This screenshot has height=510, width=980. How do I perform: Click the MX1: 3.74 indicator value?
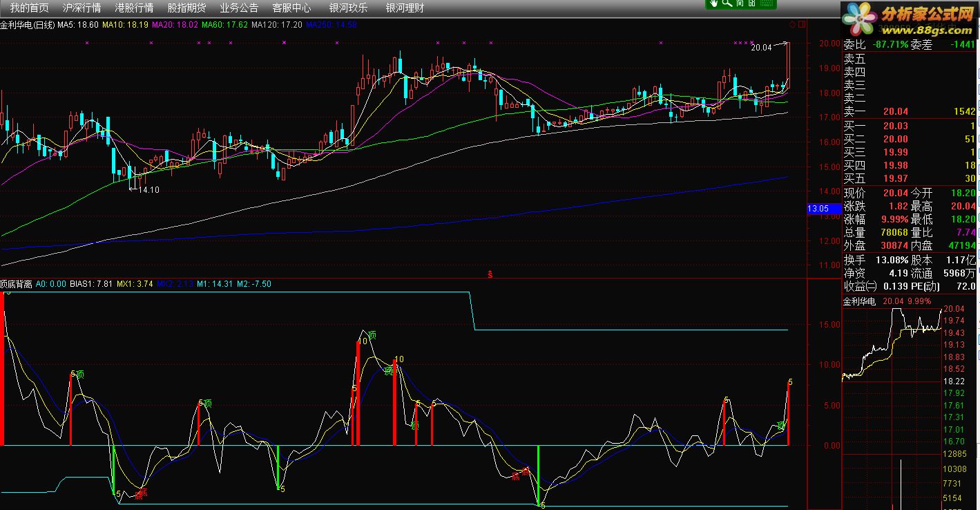135,284
